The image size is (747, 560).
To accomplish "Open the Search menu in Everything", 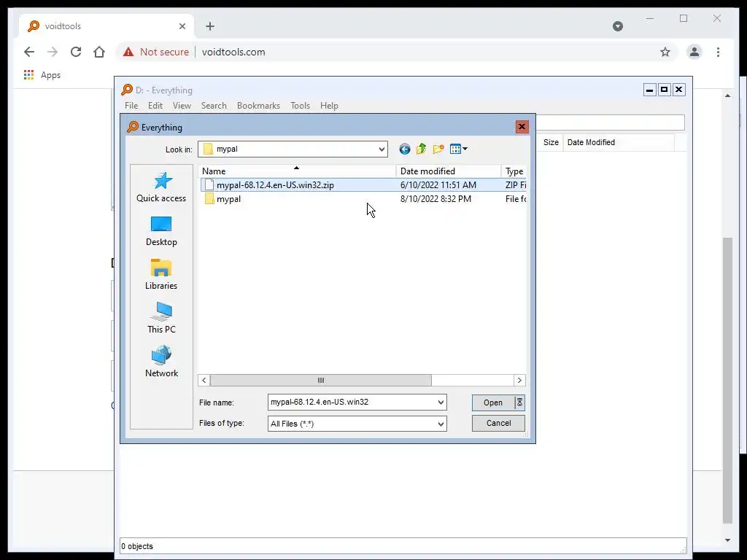I will pos(214,106).
